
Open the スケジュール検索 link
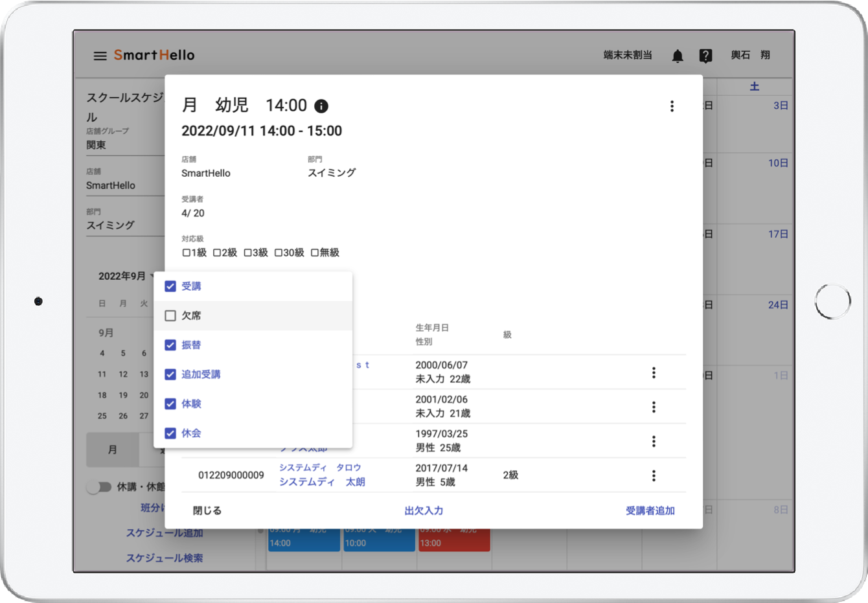(x=165, y=558)
